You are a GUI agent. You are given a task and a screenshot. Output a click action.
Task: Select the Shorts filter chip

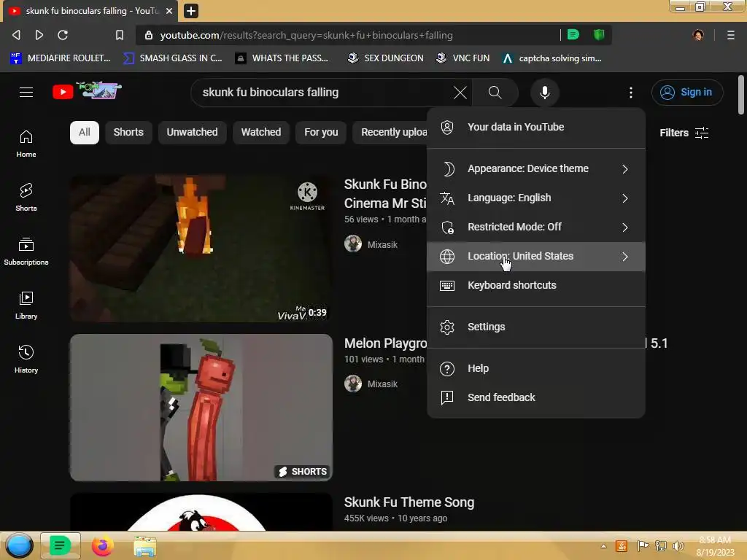[x=128, y=133]
